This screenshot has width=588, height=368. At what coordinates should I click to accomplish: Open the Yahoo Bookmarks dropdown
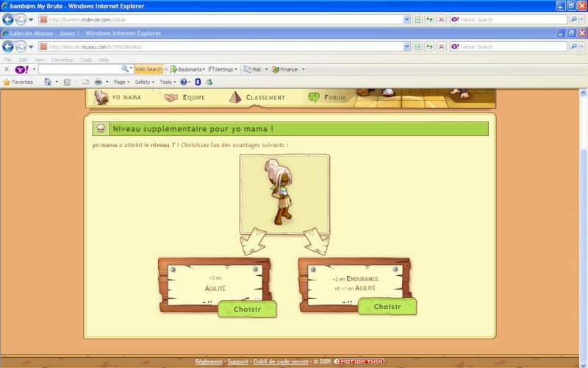187,69
